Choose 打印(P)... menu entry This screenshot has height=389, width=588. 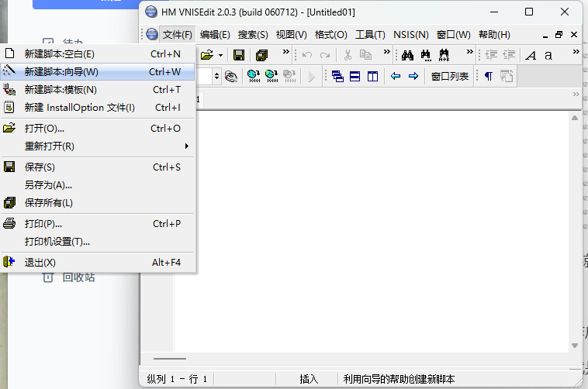point(98,224)
